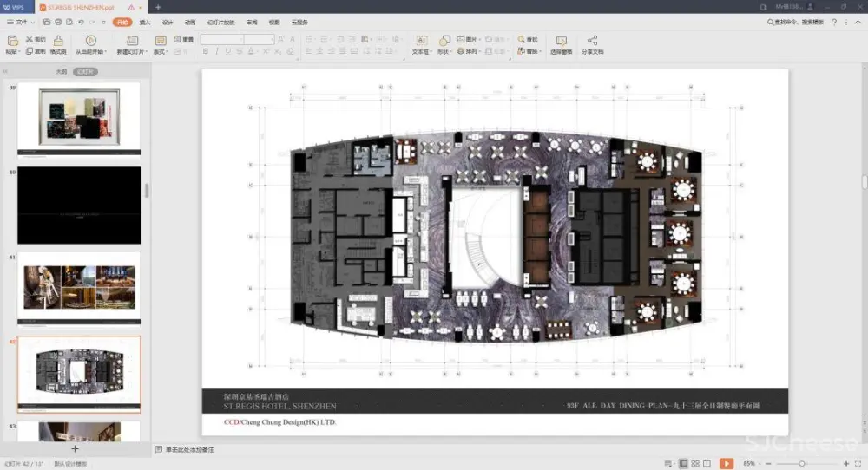Click the zoom slider in status bar
The height and width of the screenshot is (470, 868).
click(x=802, y=464)
